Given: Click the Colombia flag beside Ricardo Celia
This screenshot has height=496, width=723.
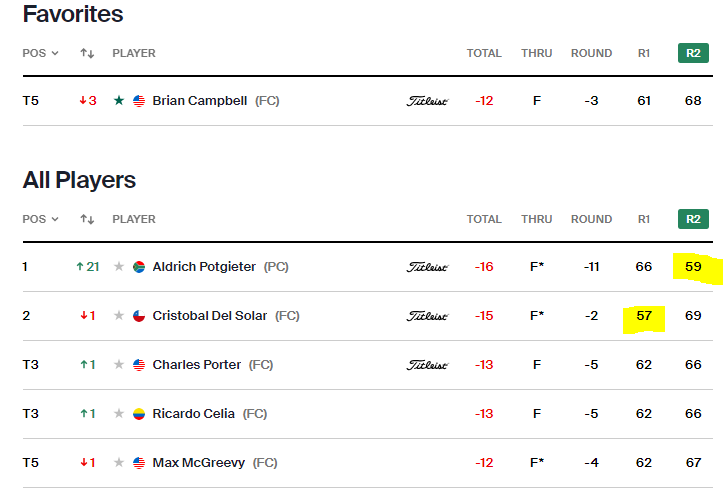Looking at the screenshot, I should (x=139, y=414).
